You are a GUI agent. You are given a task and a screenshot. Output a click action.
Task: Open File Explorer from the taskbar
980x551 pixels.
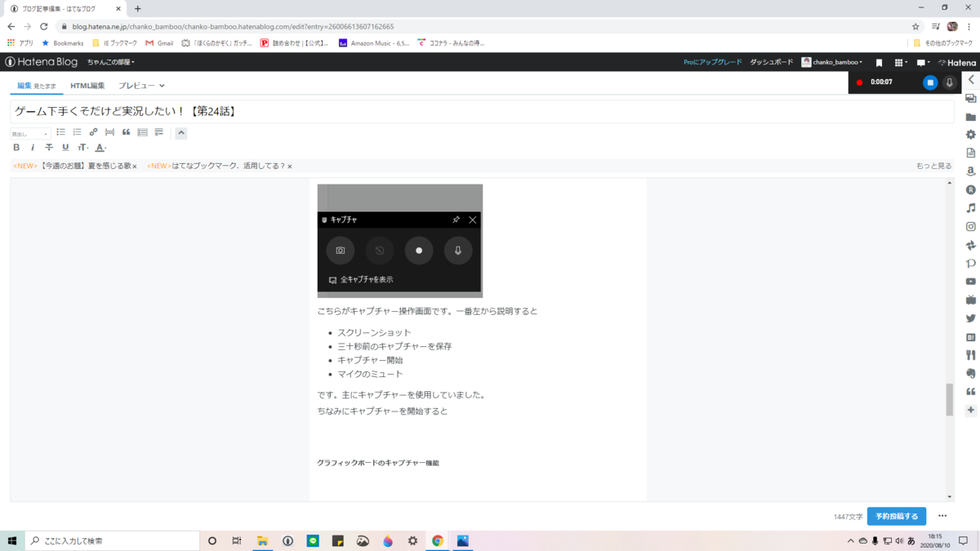pyautogui.click(x=263, y=540)
